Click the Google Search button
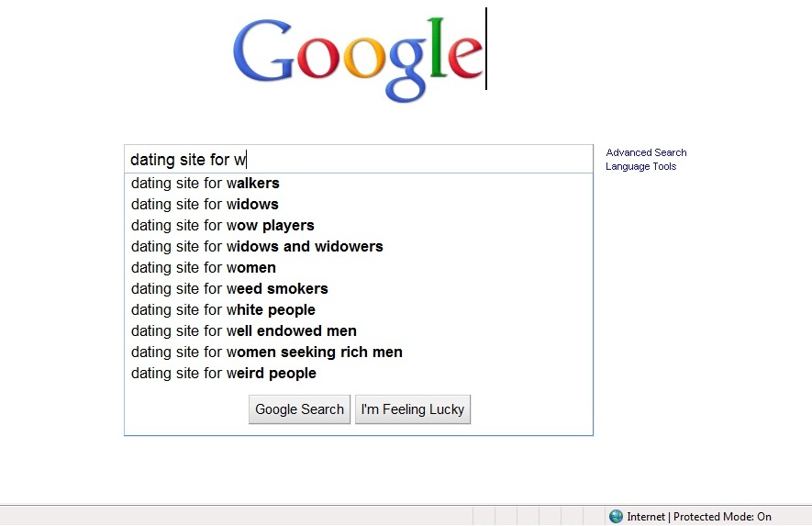Screen dimensions: 812x526 point(299,409)
